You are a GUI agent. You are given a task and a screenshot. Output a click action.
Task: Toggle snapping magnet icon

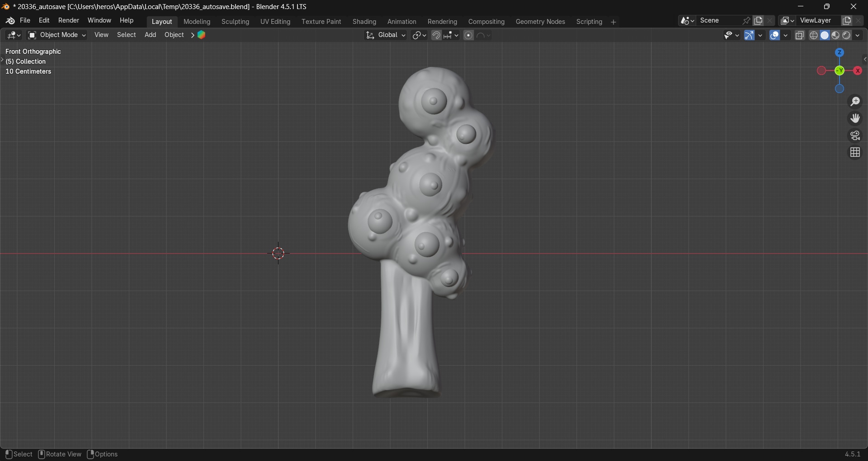(x=436, y=35)
